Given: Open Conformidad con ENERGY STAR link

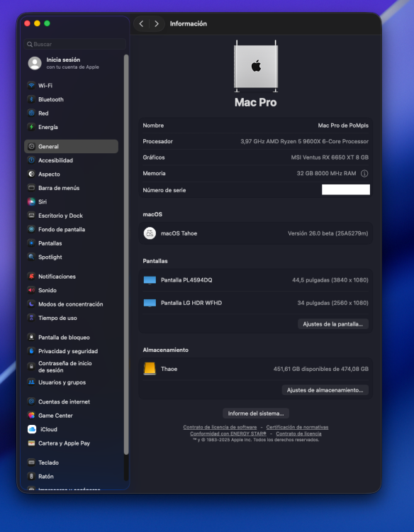Looking at the screenshot, I should pos(228,433).
